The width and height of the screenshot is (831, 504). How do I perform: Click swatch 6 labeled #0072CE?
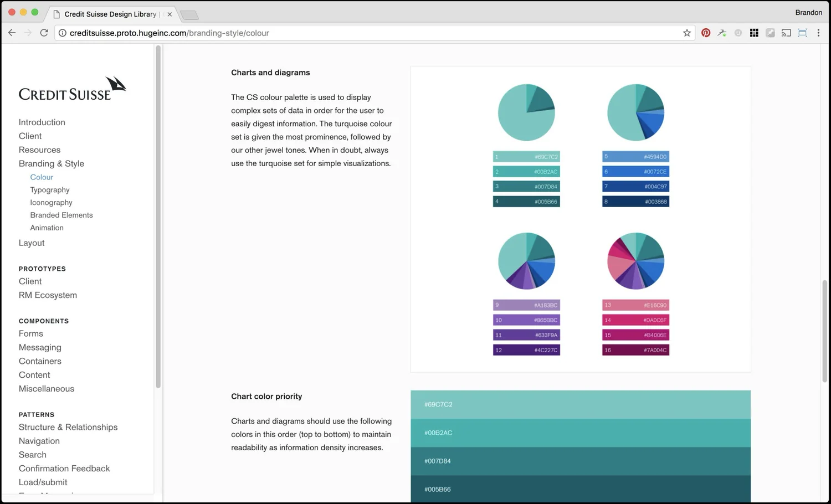636,172
